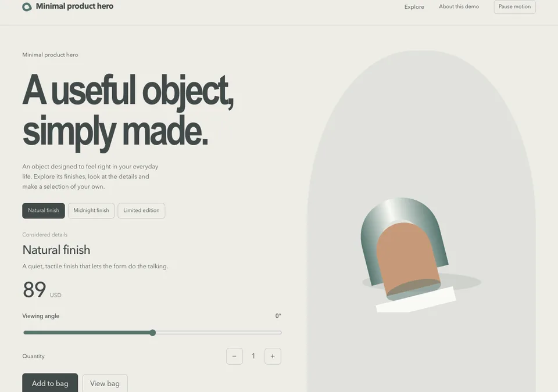Click the 0° angle readout
Viewport: 558px width, 392px height.
tap(278, 316)
